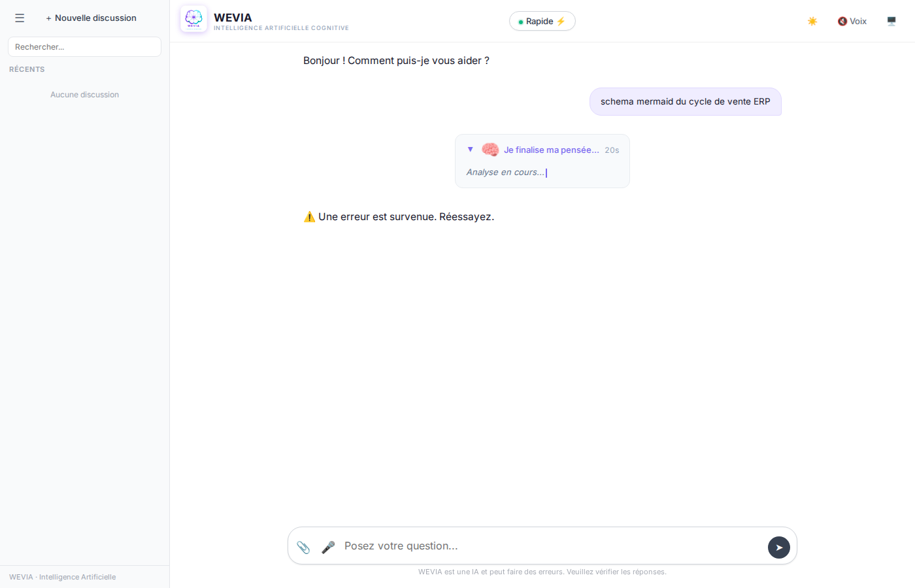
Task: Click the lightning bolt in Rapide pill
Action: point(561,22)
